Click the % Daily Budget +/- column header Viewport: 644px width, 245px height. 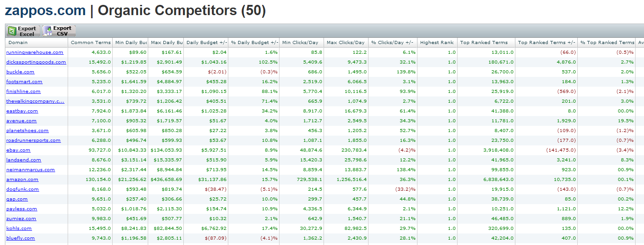coord(254,43)
